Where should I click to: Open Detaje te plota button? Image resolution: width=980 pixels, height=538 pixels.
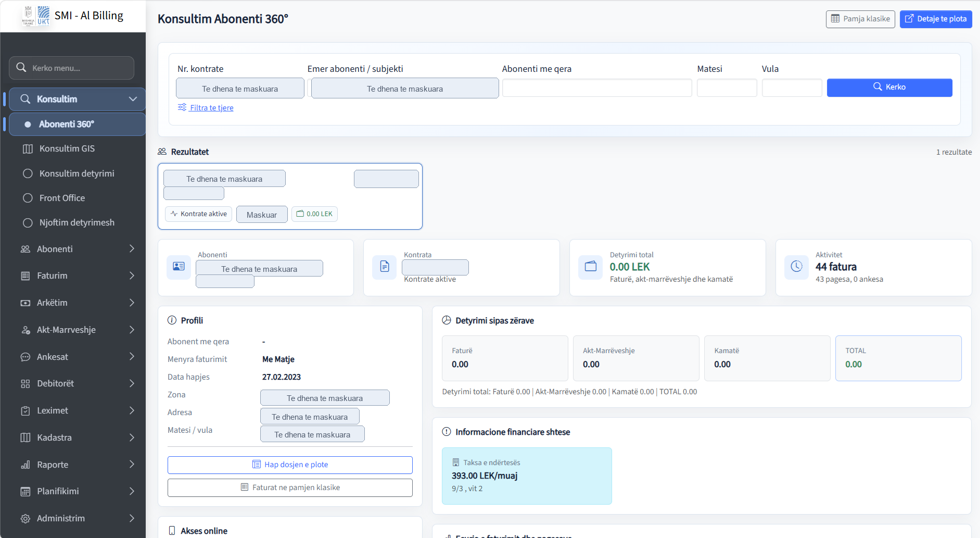click(x=936, y=19)
